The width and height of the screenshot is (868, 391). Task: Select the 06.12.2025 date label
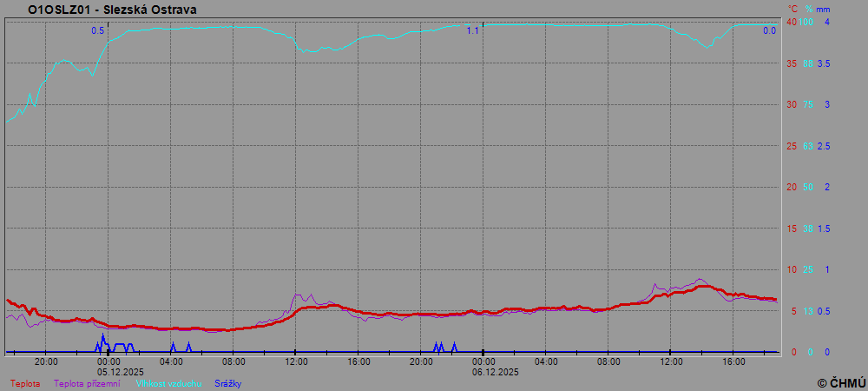(x=496, y=371)
